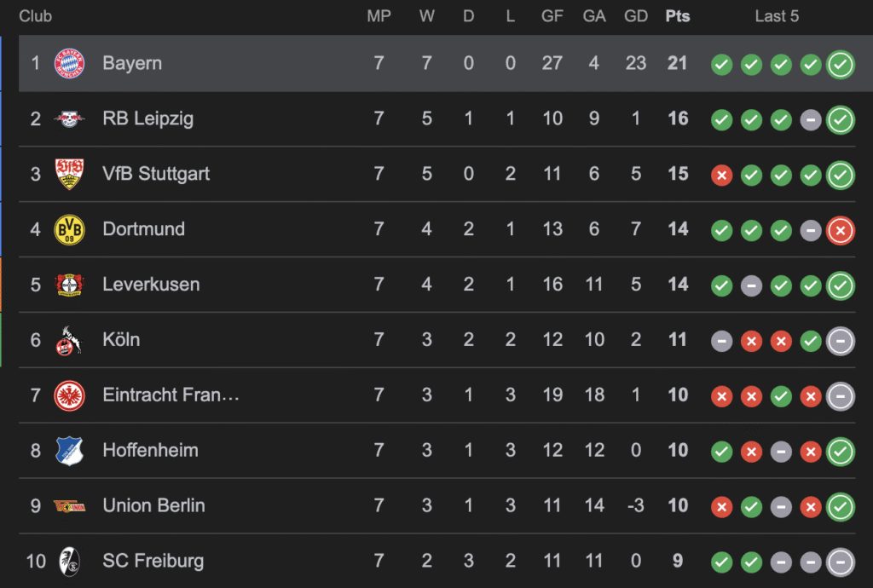Viewport: 873px width, 588px height.
Task: Select the VfB Stuttgart crest icon
Action: click(x=69, y=174)
